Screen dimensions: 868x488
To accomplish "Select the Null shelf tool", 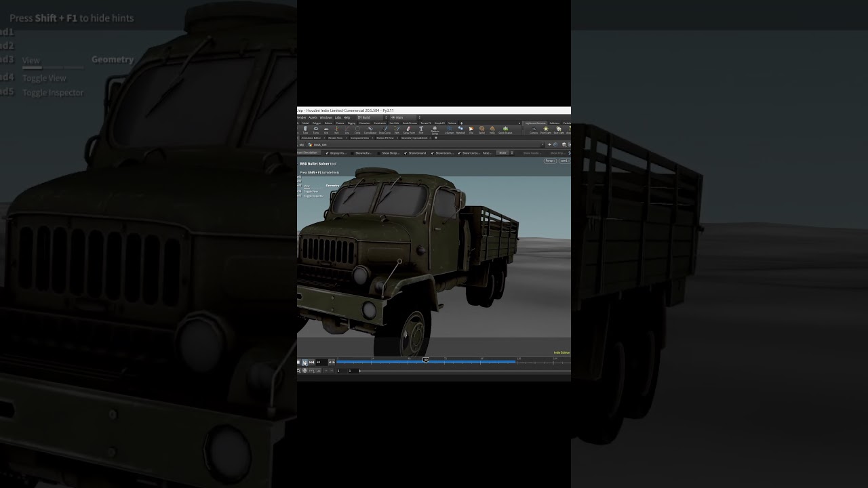I will point(336,130).
